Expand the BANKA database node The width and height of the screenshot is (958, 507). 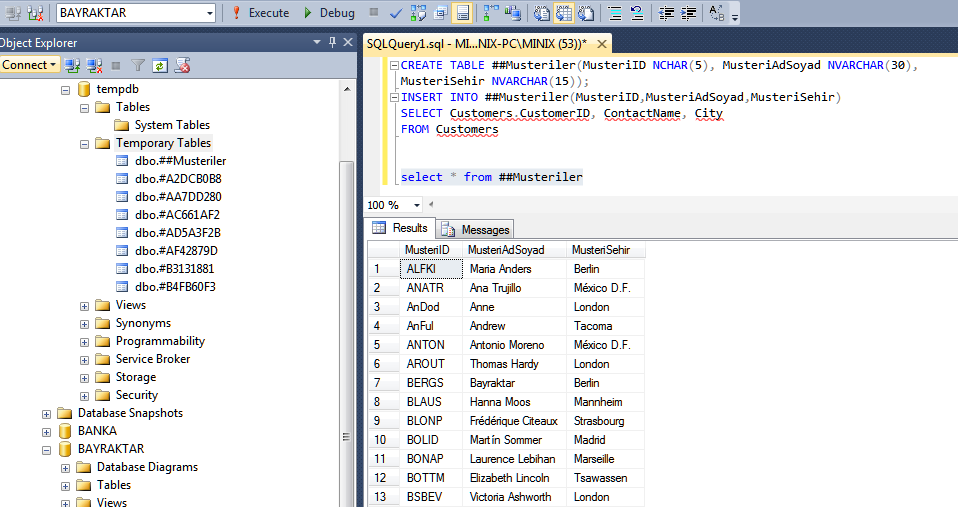tap(47, 431)
